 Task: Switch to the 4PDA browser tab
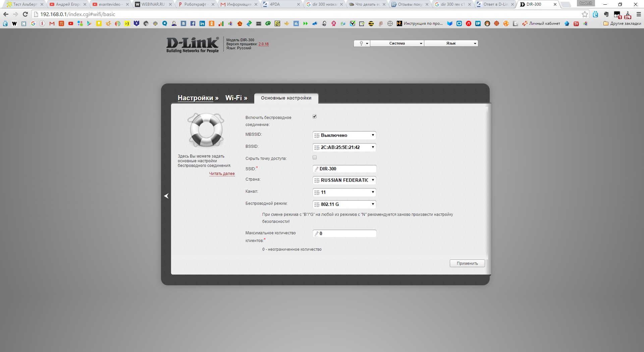[x=282, y=4]
